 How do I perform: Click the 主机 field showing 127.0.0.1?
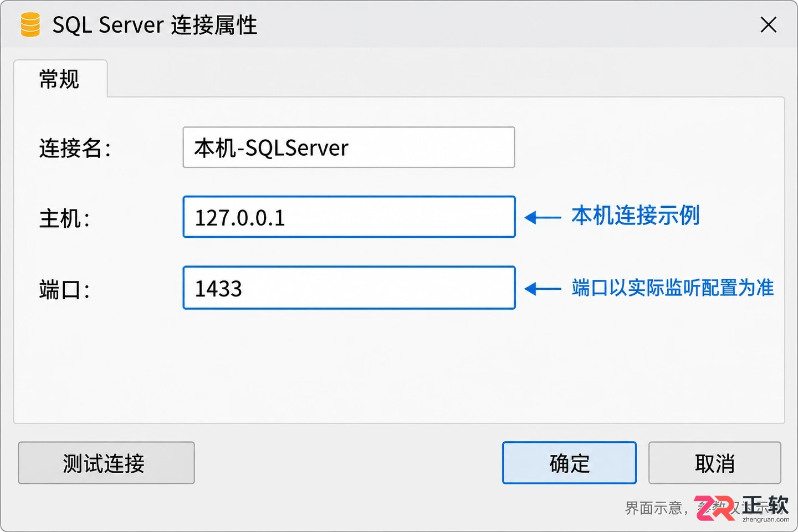(349, 217)
